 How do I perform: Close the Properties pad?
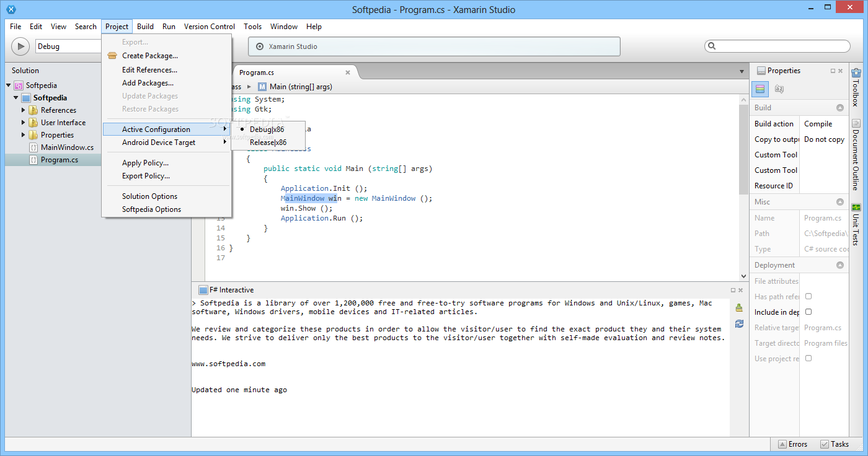coord(841,71)
